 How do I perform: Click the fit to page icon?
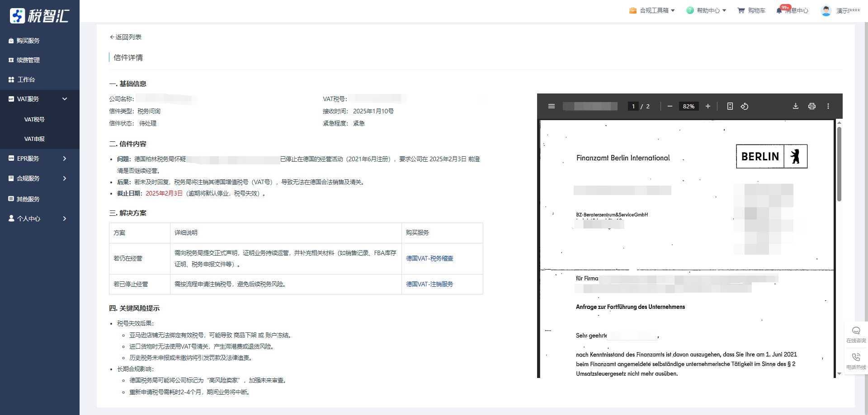pos(730,106)
